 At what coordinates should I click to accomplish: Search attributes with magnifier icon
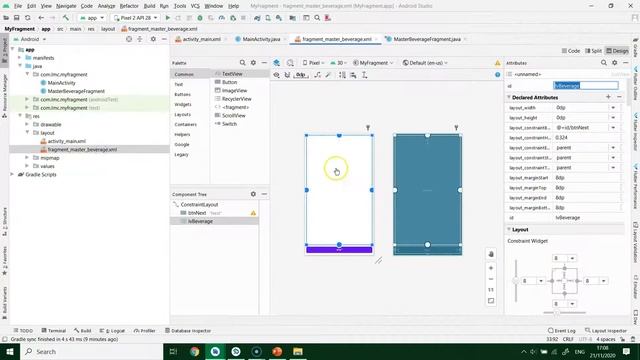(x=604, y=63)
